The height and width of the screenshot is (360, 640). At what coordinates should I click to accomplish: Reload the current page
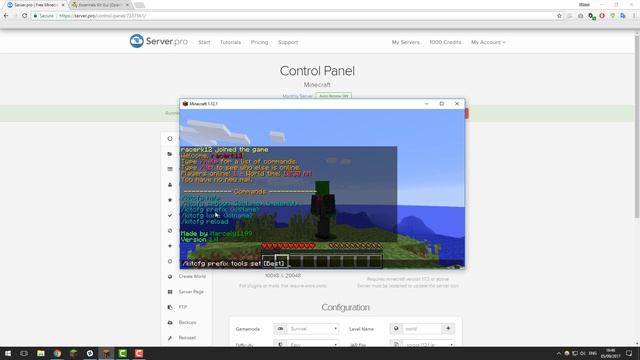point(24,16)
